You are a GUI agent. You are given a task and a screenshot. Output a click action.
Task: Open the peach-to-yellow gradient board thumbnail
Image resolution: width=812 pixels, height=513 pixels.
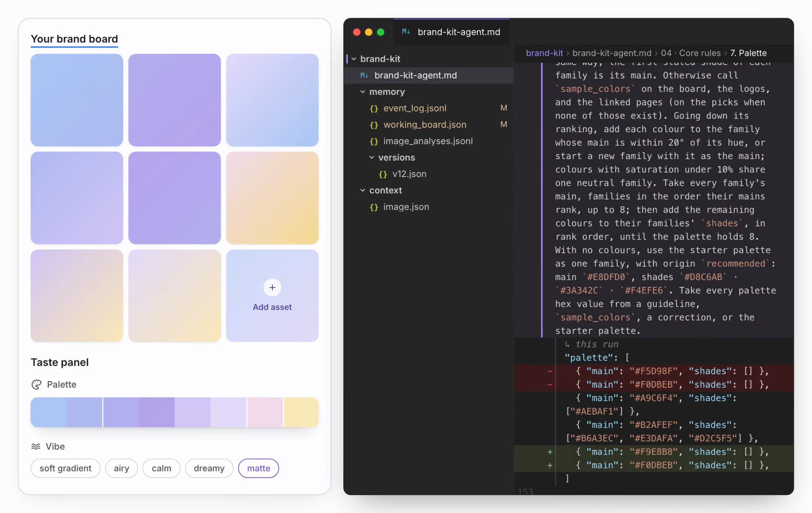(272, 198)
